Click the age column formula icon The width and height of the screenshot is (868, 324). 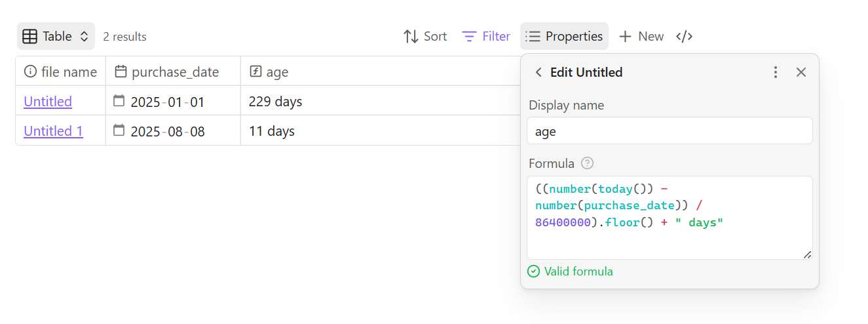pyautogui.click(x=255, y=71)
